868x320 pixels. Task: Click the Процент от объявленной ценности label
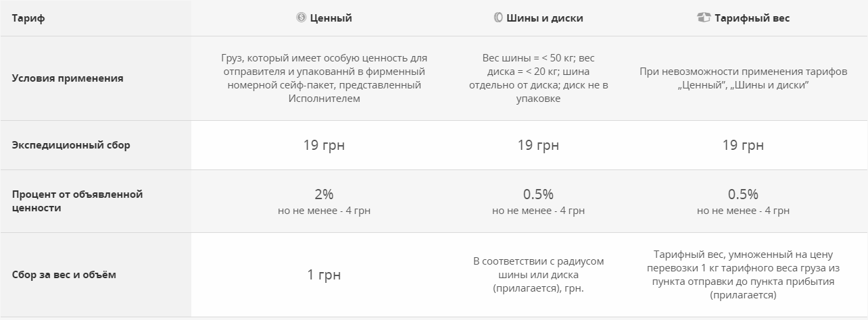coord(77,201)
